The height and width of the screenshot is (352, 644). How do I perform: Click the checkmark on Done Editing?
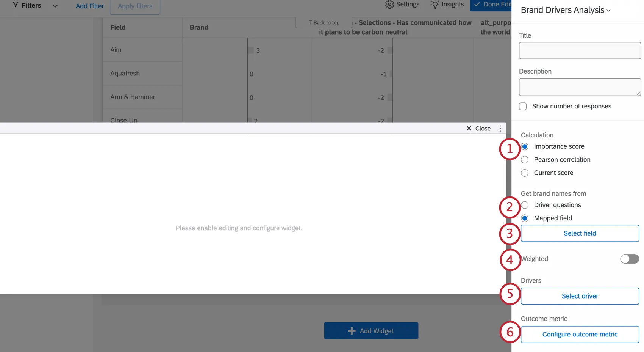tap(476, 5)
